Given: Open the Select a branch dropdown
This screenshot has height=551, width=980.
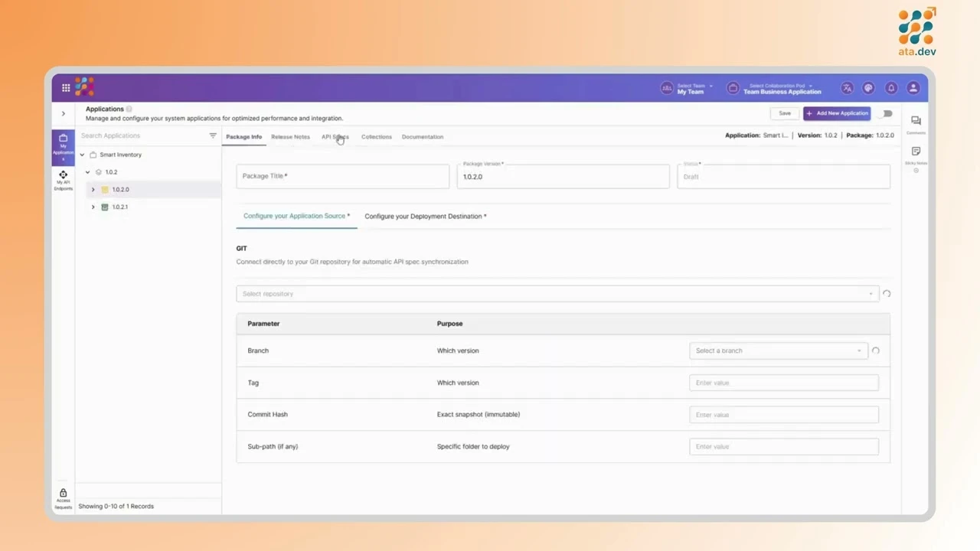Looking at the screenshot, I should pyautogui.click(x=778, y=350).
